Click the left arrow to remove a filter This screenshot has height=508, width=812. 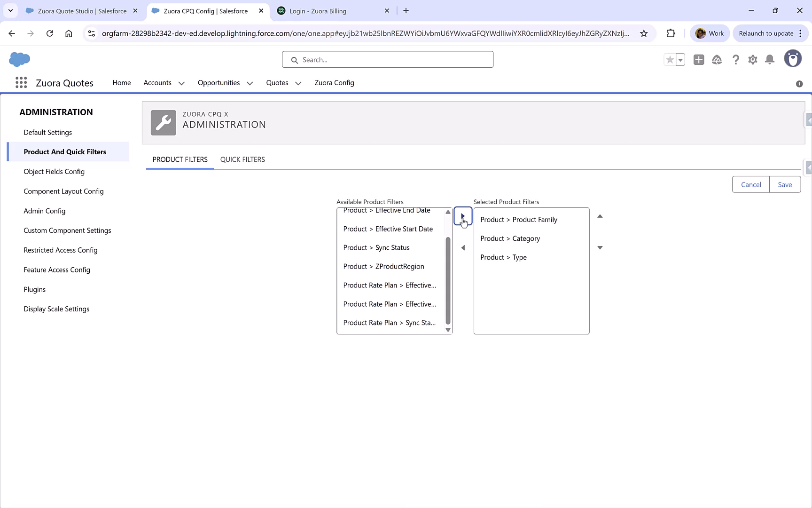(x=463, y=247)
